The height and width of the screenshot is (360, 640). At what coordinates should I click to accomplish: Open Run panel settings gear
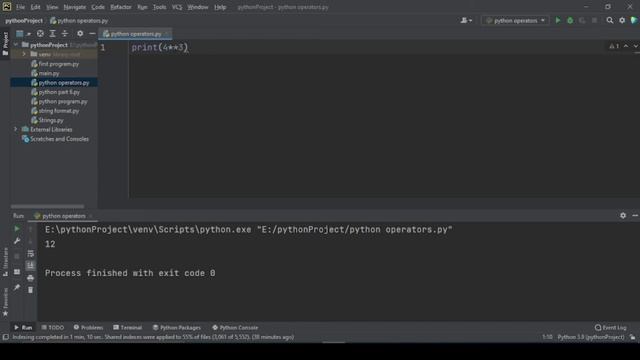[x=623, y=216]
